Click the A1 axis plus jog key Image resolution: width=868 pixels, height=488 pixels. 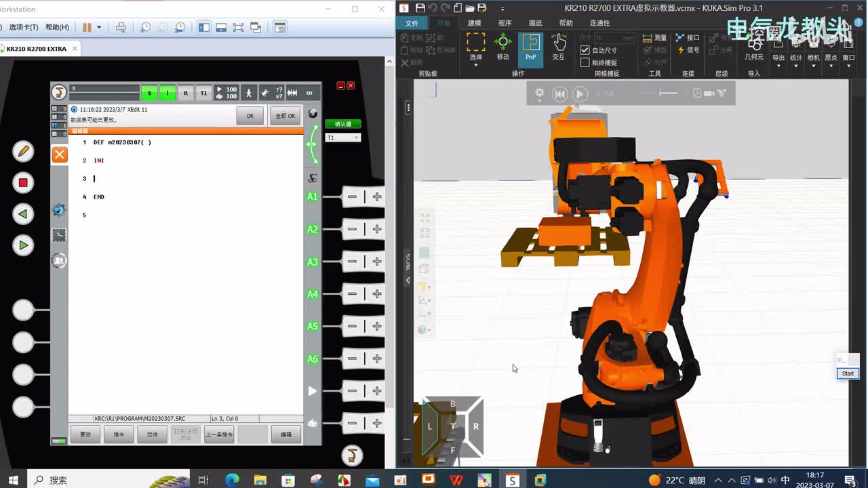pos(377,197)
